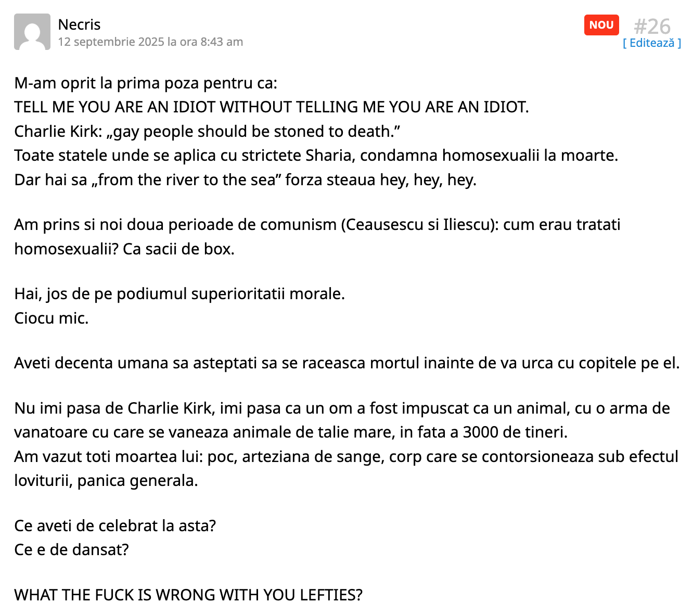Click the sentence starting 'Toate statele unde se aplica'
The image size is (693, 616).
tap(316, 156)
